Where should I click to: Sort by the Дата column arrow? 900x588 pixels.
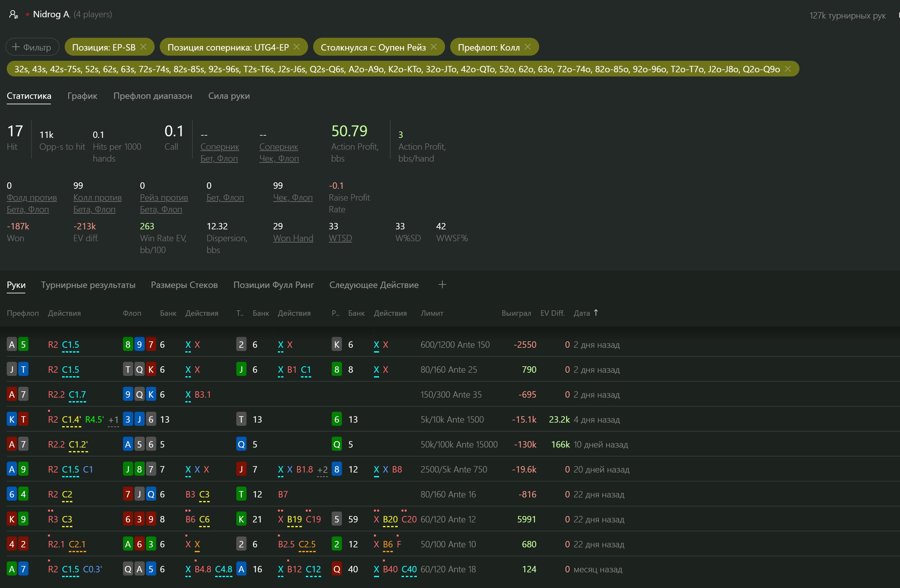tap(596, 313)
